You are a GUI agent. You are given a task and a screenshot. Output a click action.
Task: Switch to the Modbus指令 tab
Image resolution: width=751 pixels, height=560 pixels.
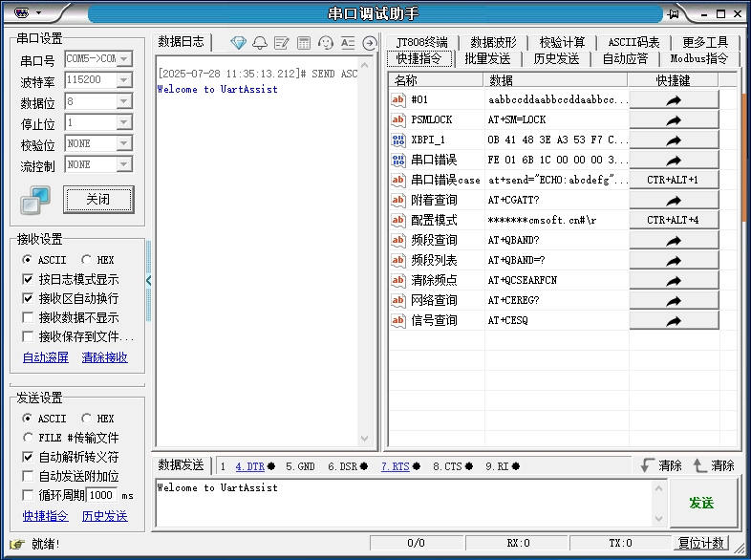tap(698, 59)
